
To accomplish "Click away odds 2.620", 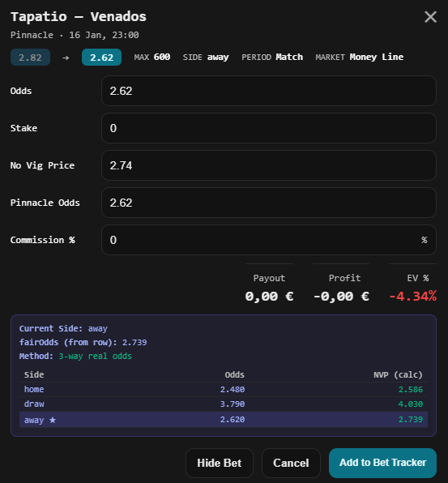I will coord(233,420).
